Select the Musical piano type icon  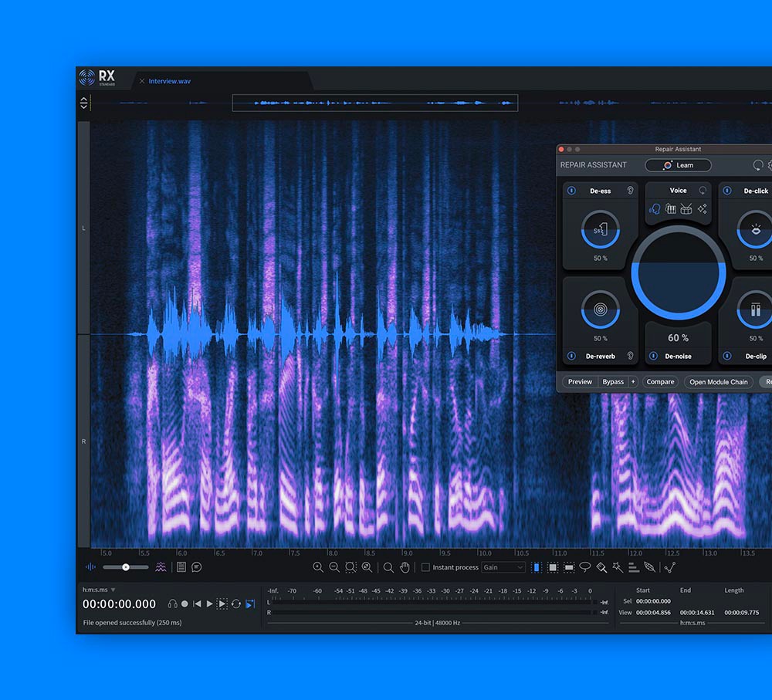671,208
